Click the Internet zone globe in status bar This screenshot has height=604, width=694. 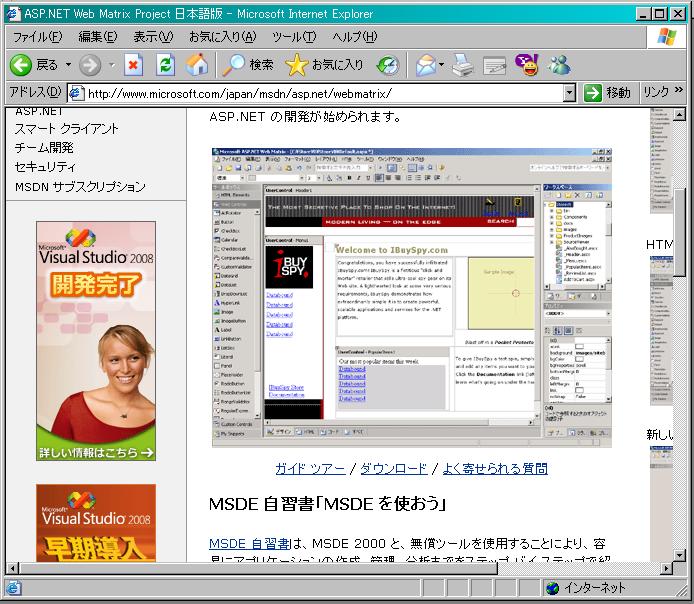coord(552,588)
